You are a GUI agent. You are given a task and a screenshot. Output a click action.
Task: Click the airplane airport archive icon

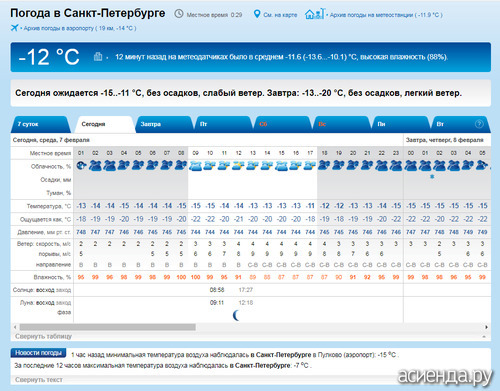click(14, 28)
